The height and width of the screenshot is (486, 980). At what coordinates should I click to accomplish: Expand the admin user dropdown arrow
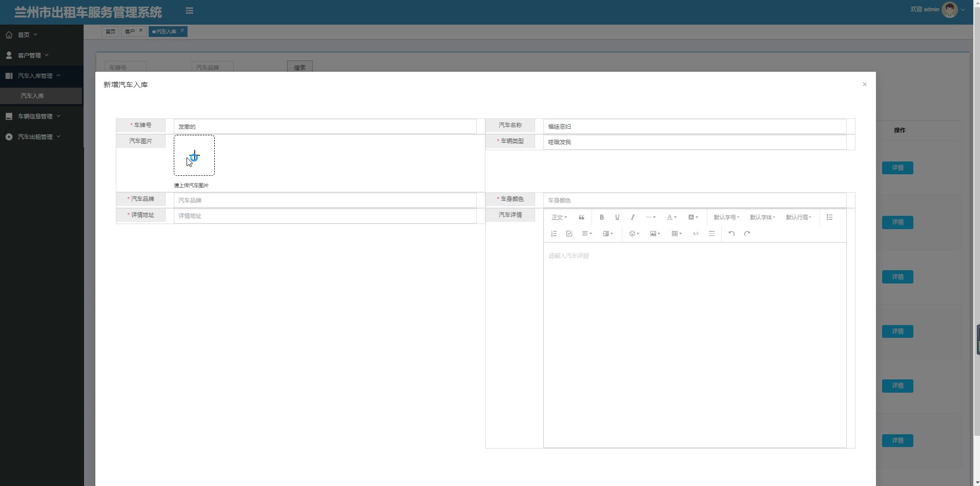tap(963, 10)
